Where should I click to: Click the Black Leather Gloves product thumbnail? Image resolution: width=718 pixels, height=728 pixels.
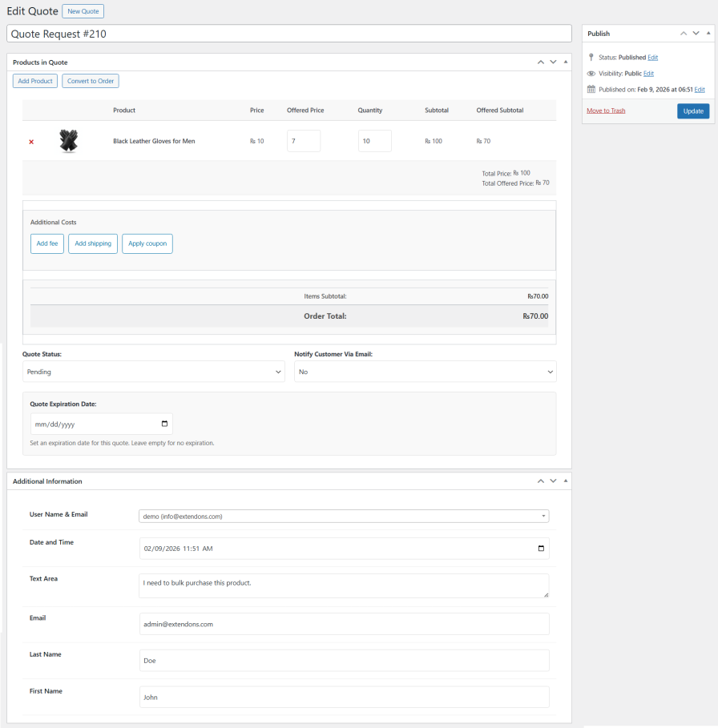[x=68, y=141]
